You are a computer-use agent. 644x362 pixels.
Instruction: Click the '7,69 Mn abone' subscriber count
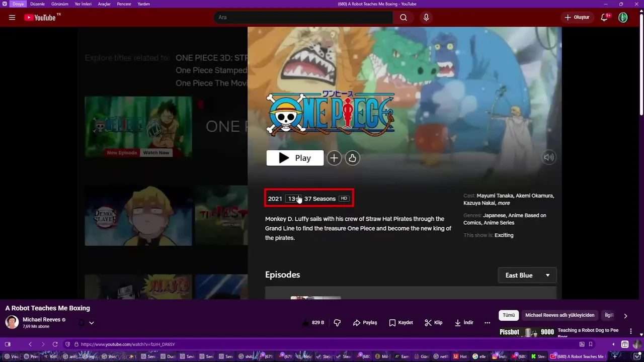(36, 327)
